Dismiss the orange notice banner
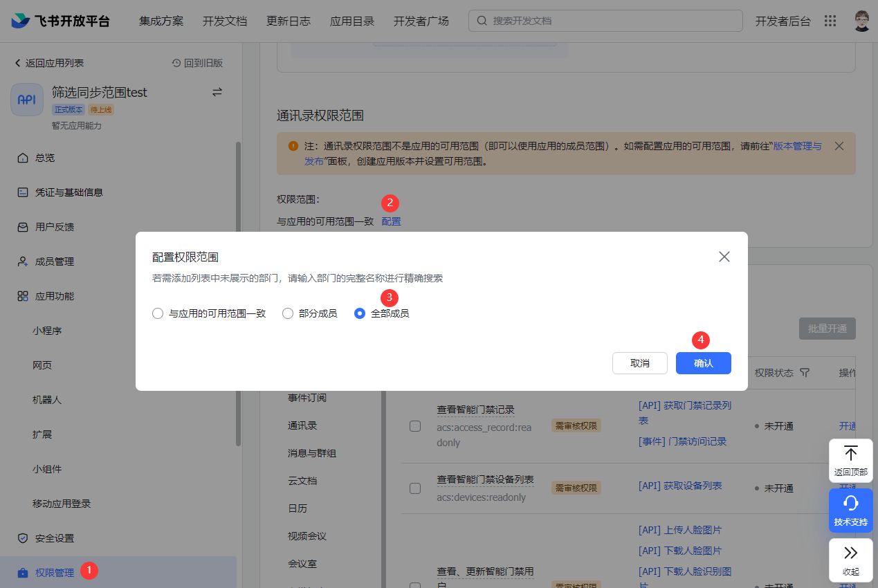 point(839,146)
